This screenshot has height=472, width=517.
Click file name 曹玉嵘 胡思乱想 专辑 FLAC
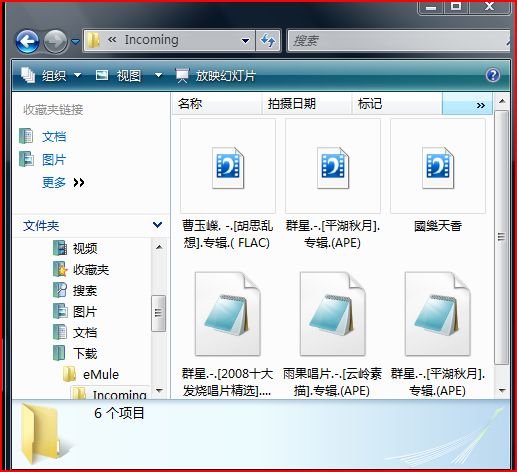227,234
